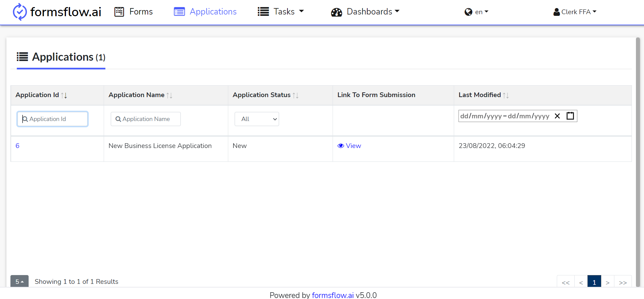This screenshot has width=644, height=299.
Task: Sort by Application Id arrows
Action: pyautogui.click(x=64, y=95)
